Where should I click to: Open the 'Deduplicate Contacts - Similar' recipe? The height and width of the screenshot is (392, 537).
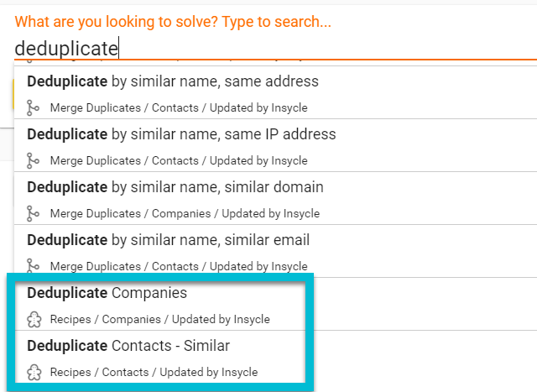pyautogui.click(x=160, y=357)
